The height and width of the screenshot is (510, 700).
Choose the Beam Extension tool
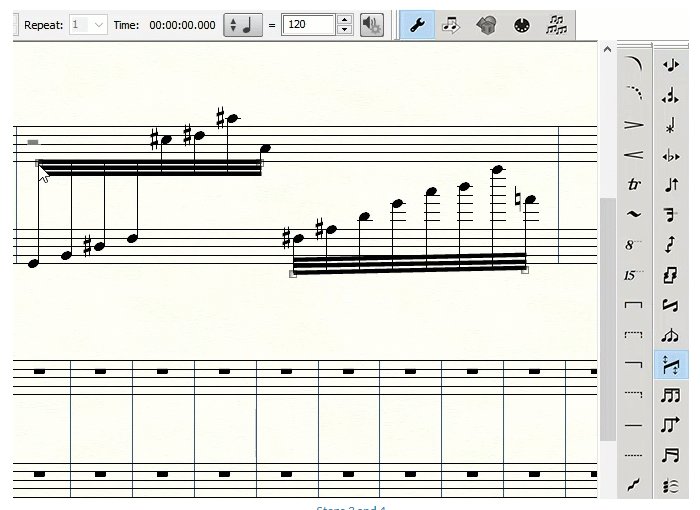point(671,425)
